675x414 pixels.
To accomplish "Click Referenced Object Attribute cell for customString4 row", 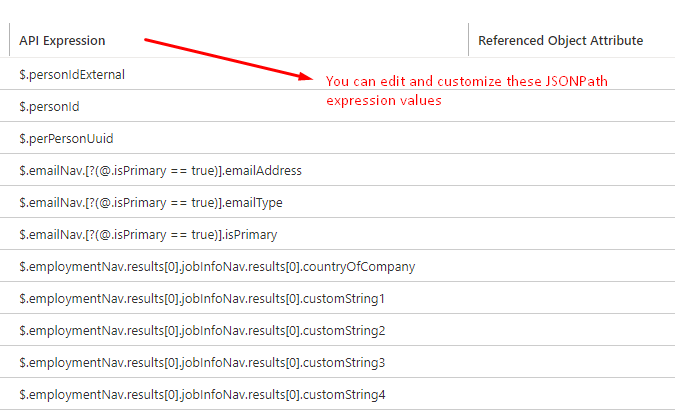I will pyautogui.click(x=570, y=394).
